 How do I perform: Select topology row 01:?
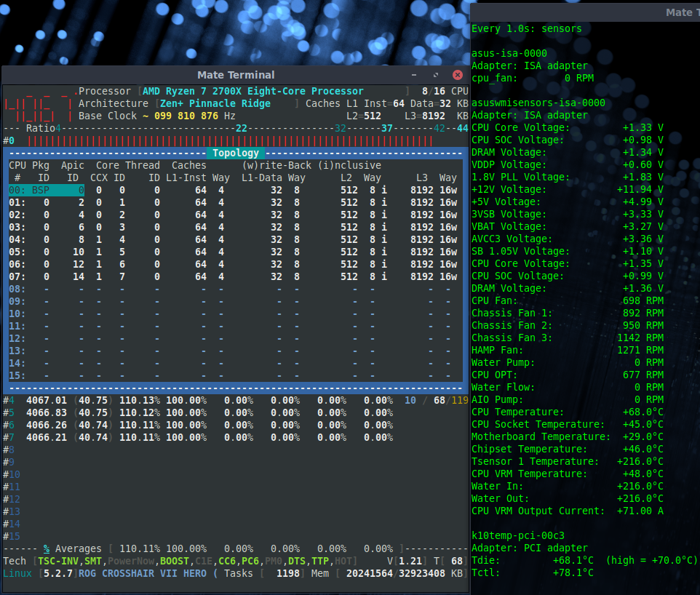(x=233, y=203)
